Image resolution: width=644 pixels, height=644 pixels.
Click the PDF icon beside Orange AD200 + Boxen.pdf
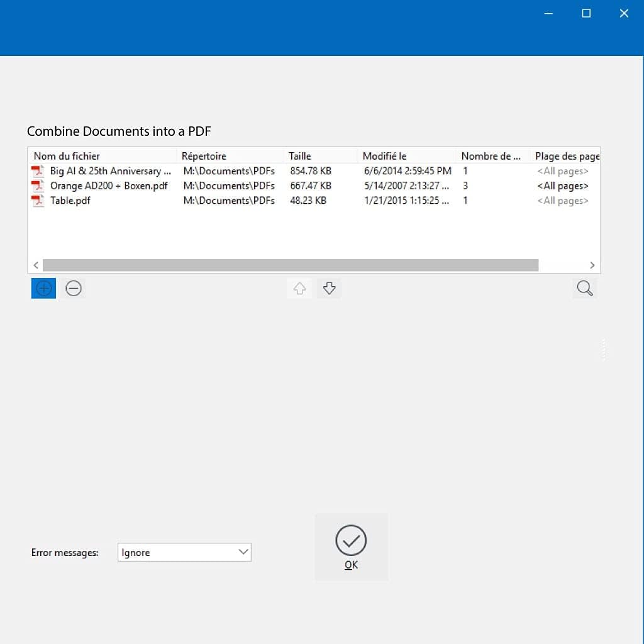coord(37,186)
